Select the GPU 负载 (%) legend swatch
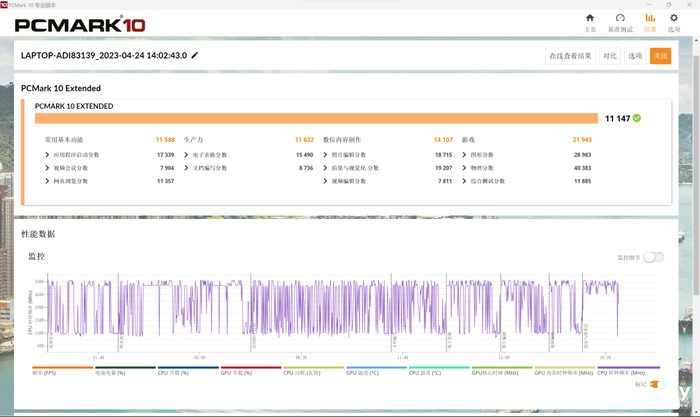700x417 pixels. [x=251, y=367]
